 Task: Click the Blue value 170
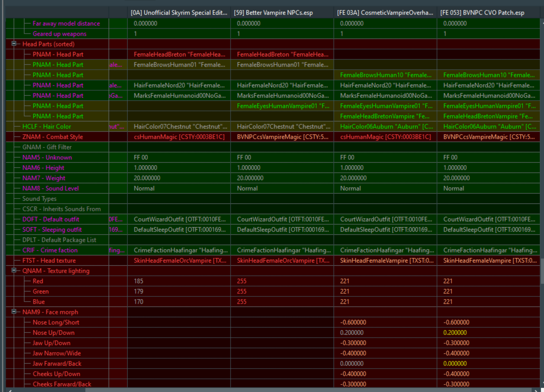pyautogui.click(x=138, y=302)
